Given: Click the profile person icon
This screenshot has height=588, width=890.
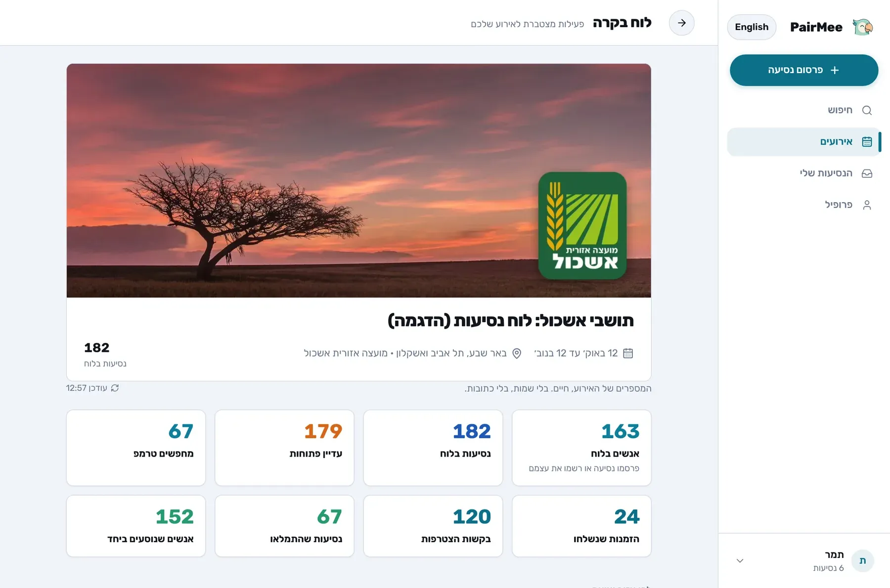Looking at the screenshot, I should [867, 205].
